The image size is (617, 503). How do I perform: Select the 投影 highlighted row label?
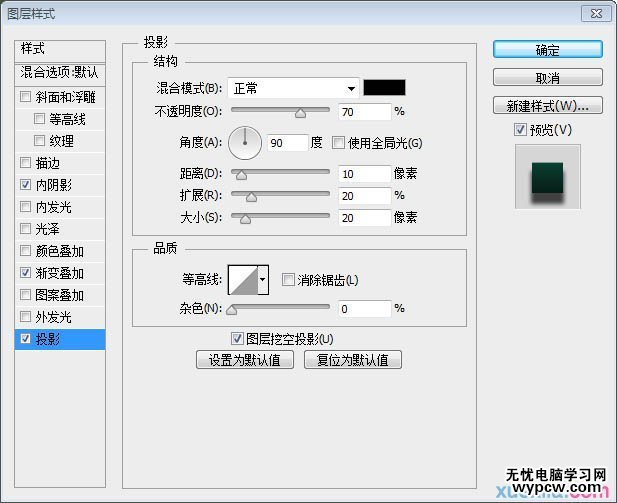pyautogui.click(x=48, y=339)
